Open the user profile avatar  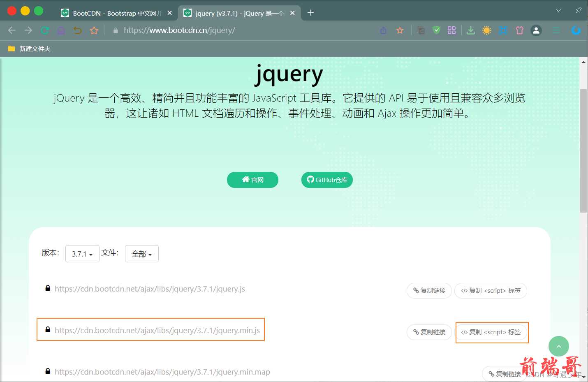536,30
